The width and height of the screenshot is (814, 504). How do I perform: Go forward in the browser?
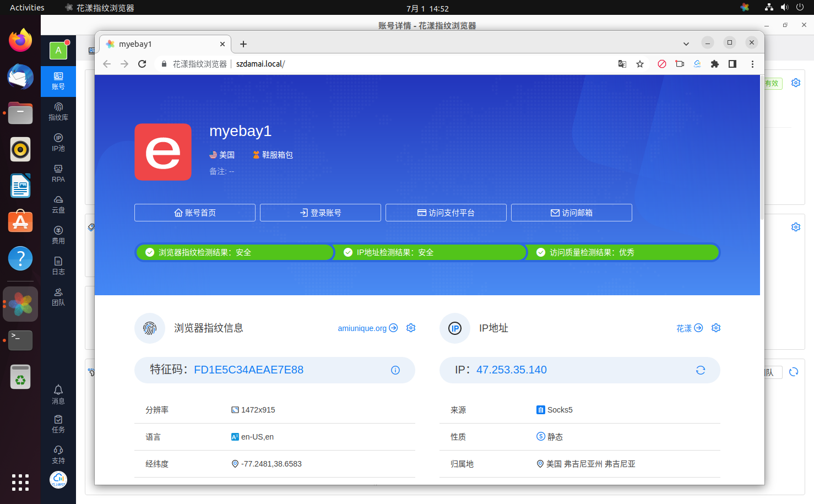coord(124,64)
